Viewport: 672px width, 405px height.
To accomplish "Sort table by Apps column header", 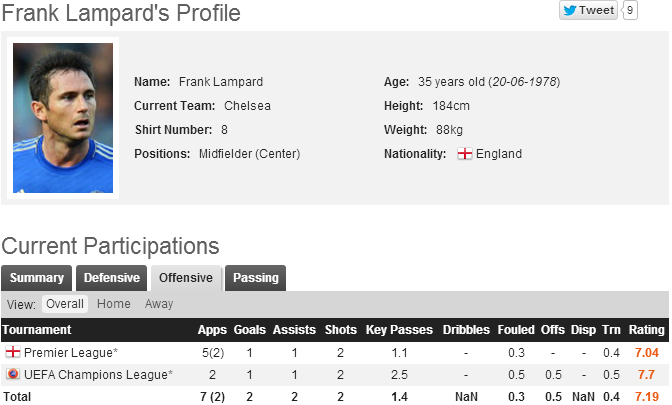I will pyautogui.click(x=212, y=330).
